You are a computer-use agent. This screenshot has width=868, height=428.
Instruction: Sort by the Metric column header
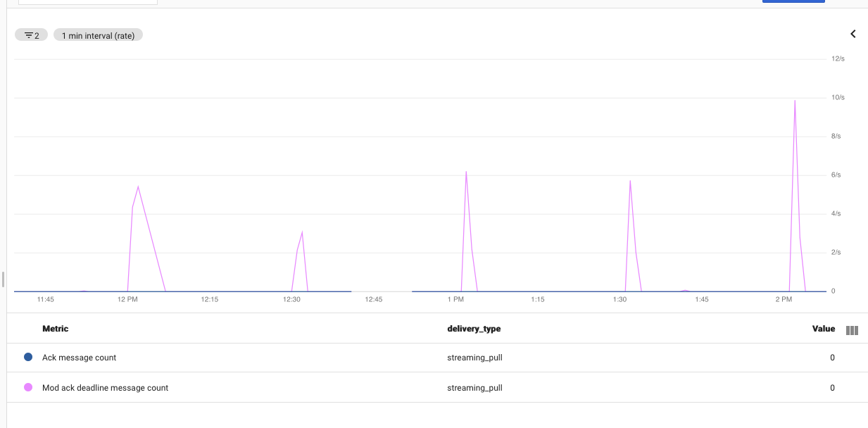coord(56,329)
